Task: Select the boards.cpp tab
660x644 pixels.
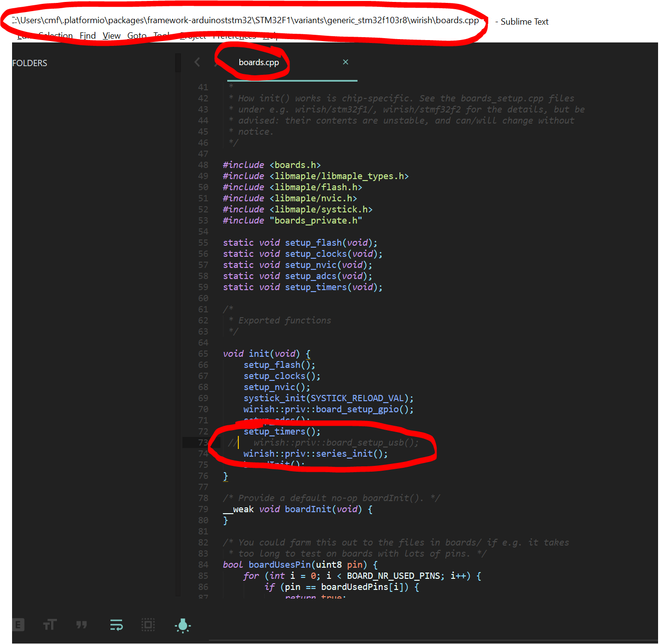Action: tap(259, 62)
